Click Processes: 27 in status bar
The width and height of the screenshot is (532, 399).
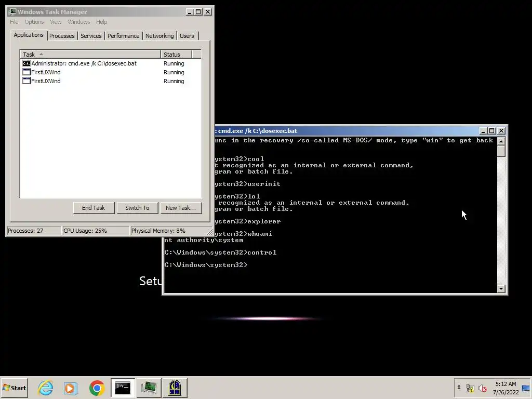click(34, 231)
